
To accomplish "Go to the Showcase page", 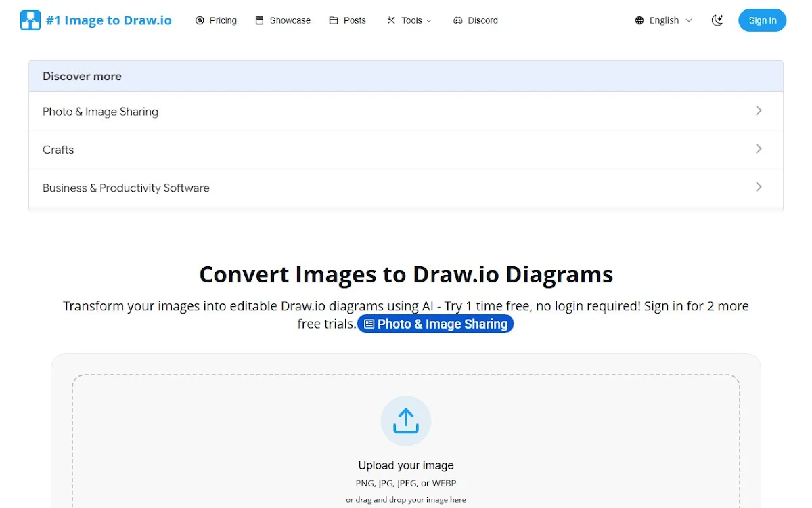I will coord(283,20).
